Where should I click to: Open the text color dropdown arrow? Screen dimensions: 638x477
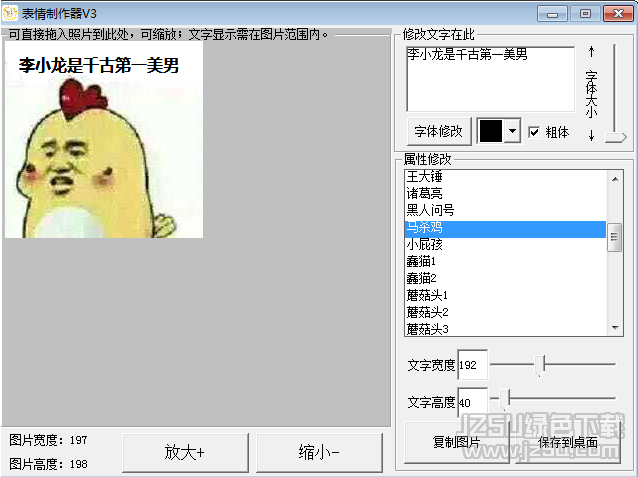click(513, 131)
